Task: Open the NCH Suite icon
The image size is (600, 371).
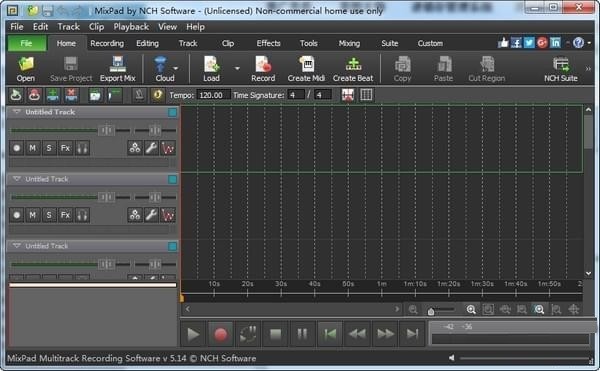Action: click(561, 69)
